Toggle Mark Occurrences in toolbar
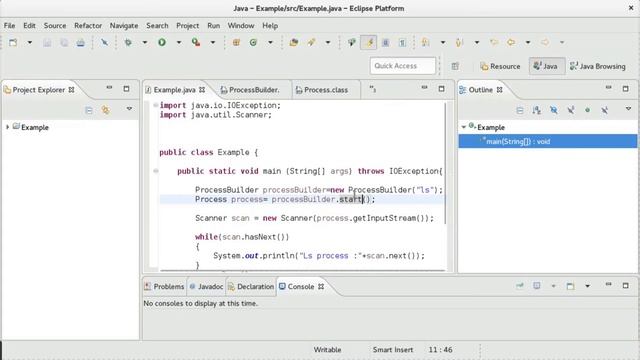 click(369, 42)
